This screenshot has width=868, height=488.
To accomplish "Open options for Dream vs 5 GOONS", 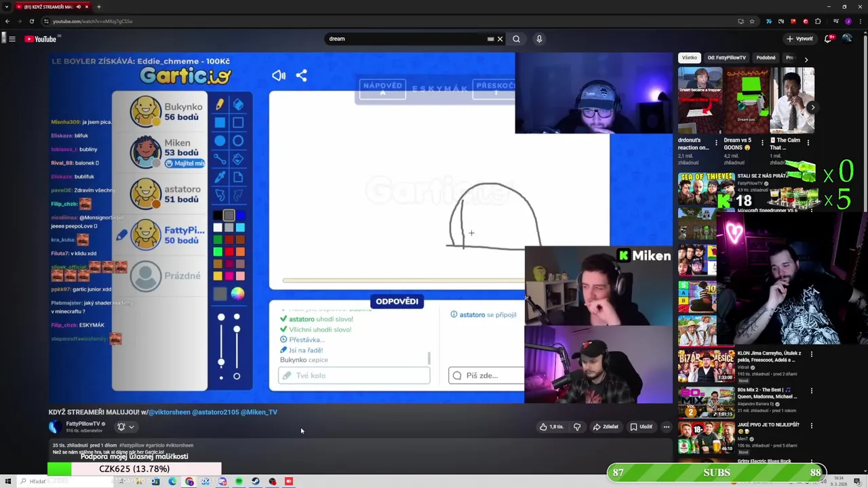I will pos(762,143).
